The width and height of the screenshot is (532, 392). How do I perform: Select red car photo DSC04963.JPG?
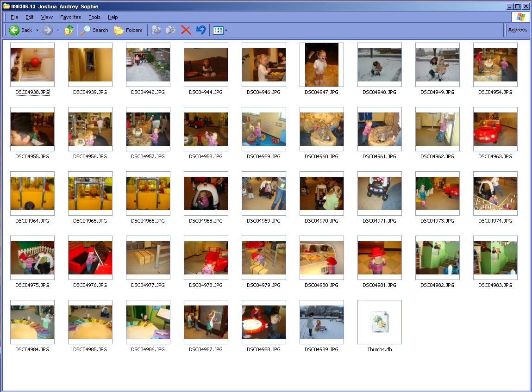[495, 129]
